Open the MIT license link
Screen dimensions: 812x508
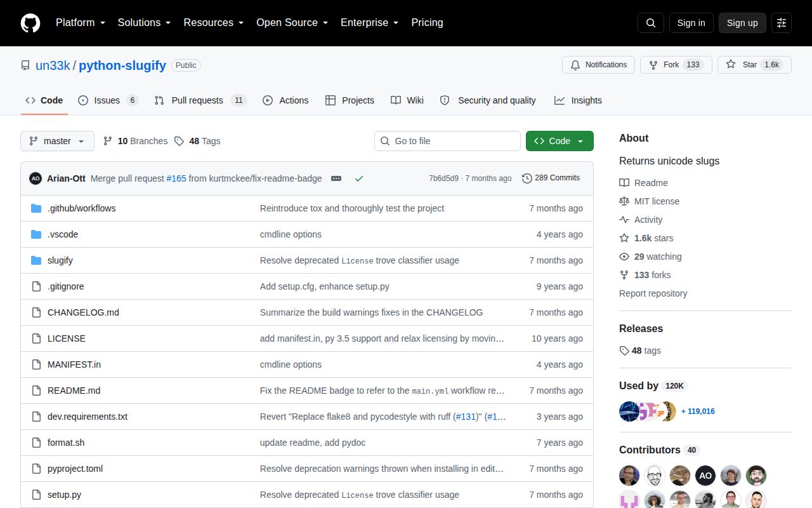(x=649, y=201)
